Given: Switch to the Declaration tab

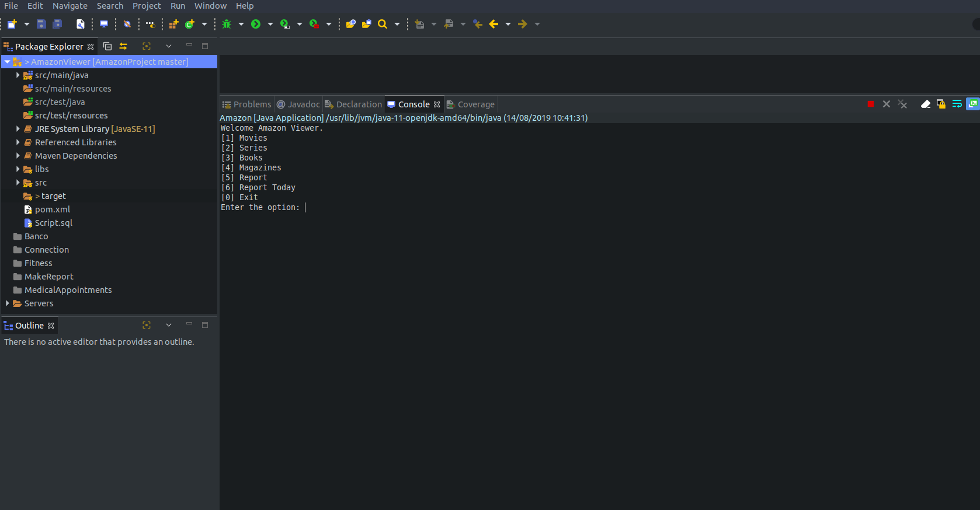Looking at the screenshot, I should point(353,104).
